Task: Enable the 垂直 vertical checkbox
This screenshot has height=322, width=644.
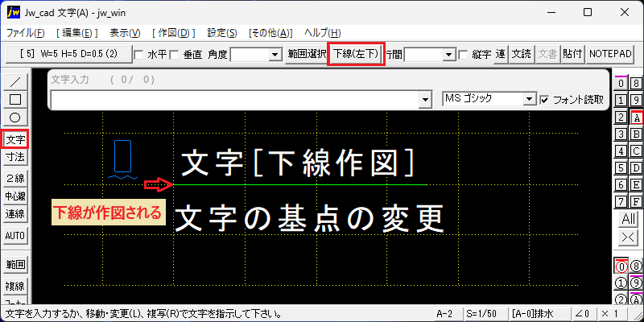Action: (x=174, y=55)
